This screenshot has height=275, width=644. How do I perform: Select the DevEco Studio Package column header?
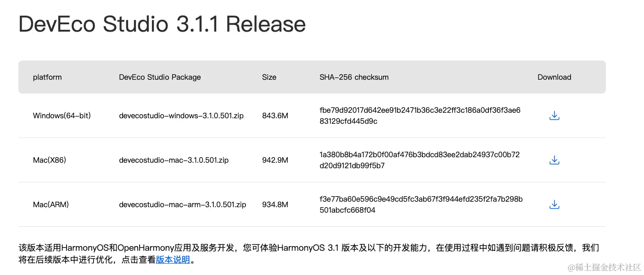[x=160, y=77]
